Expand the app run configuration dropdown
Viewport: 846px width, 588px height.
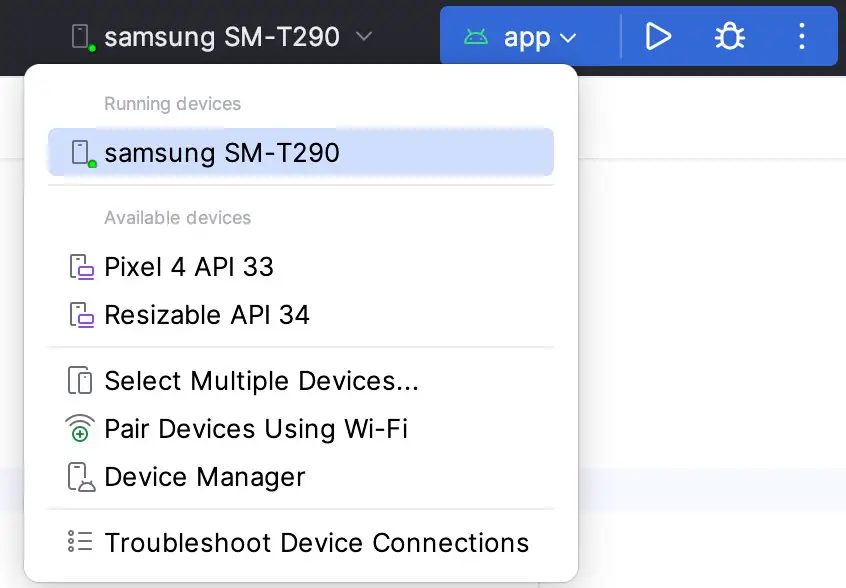click(568, 38)
